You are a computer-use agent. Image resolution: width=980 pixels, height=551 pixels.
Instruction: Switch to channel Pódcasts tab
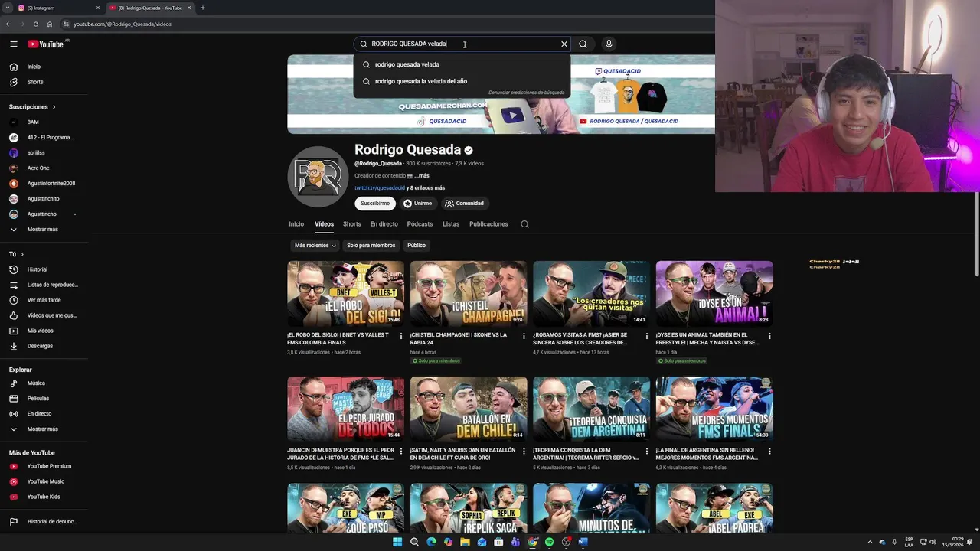(420, 224)
